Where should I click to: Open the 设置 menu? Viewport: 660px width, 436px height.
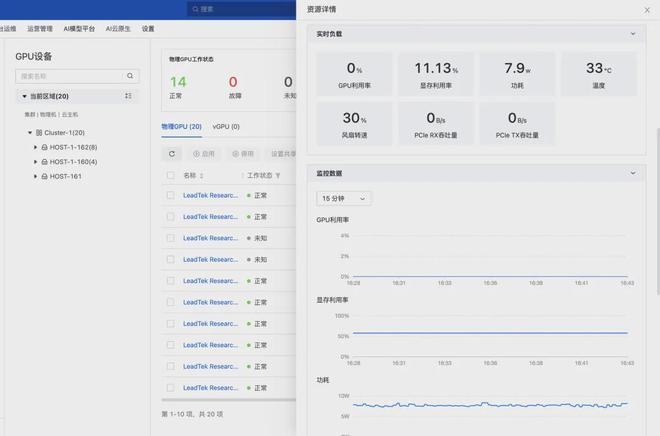click(x=148, y=29)
